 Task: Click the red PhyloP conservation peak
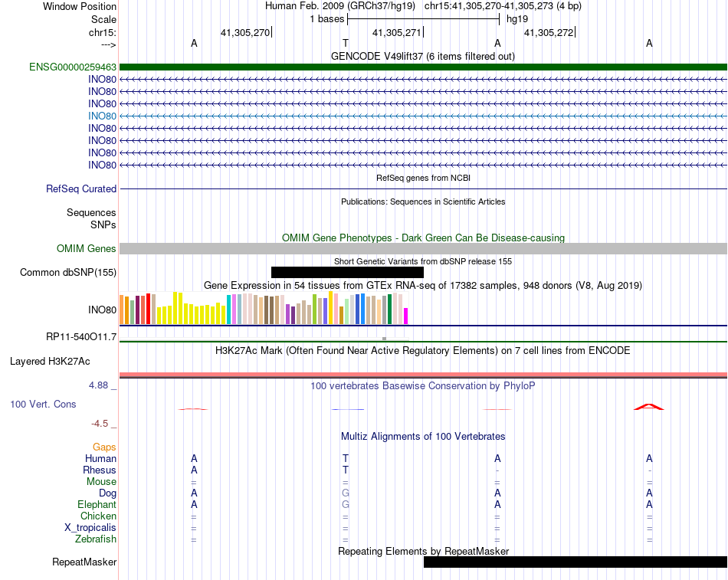click(649, 407)
